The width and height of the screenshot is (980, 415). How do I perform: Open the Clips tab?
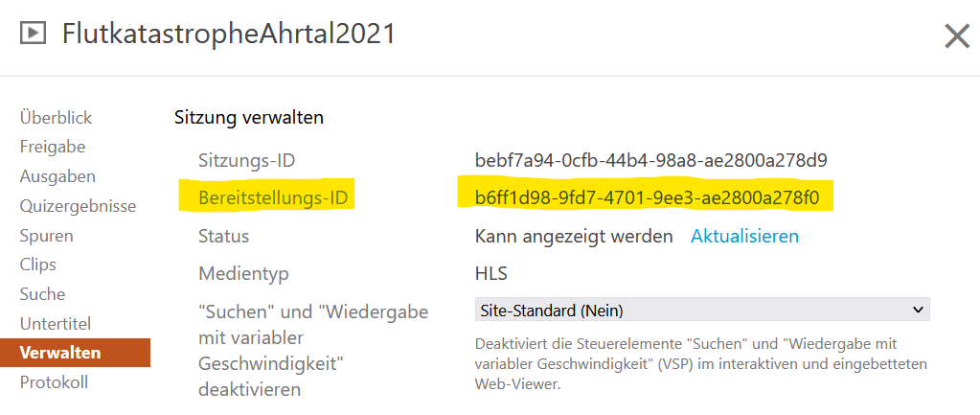click(x=38, y=265)
